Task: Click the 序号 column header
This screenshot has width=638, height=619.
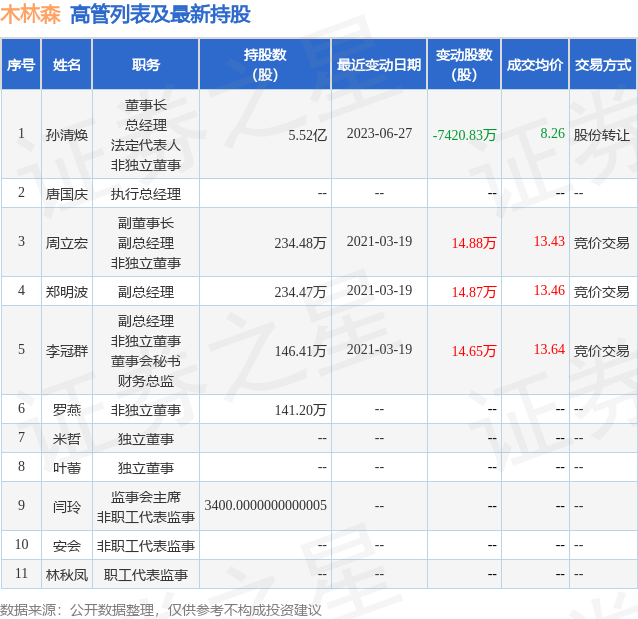Action: [21, 65]
